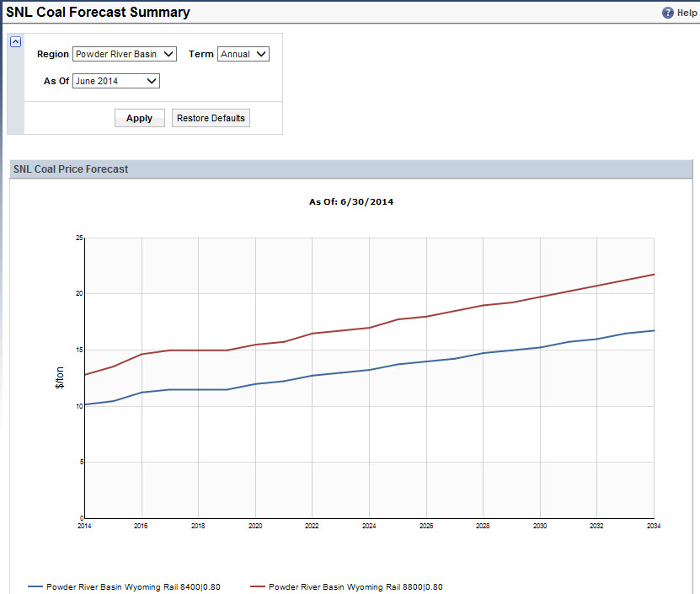Expand the Term dropdown
The image size is (700, 594).
(x=243, y=54)
